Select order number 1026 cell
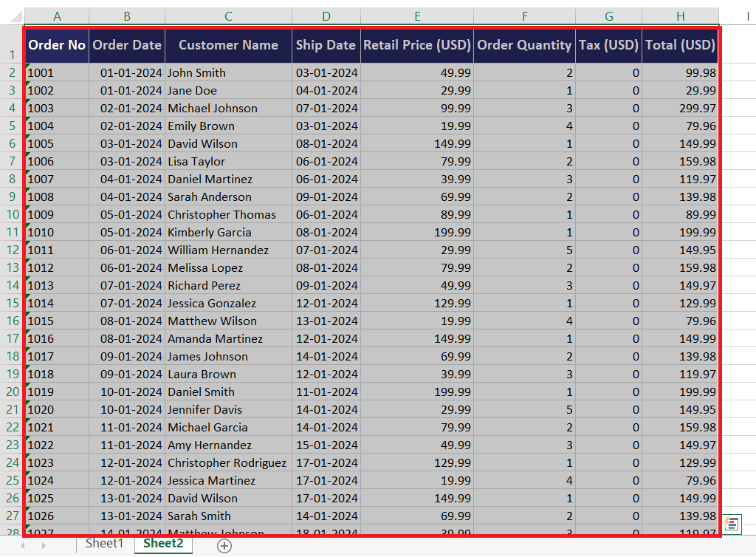756x557 pixels. 57,516
